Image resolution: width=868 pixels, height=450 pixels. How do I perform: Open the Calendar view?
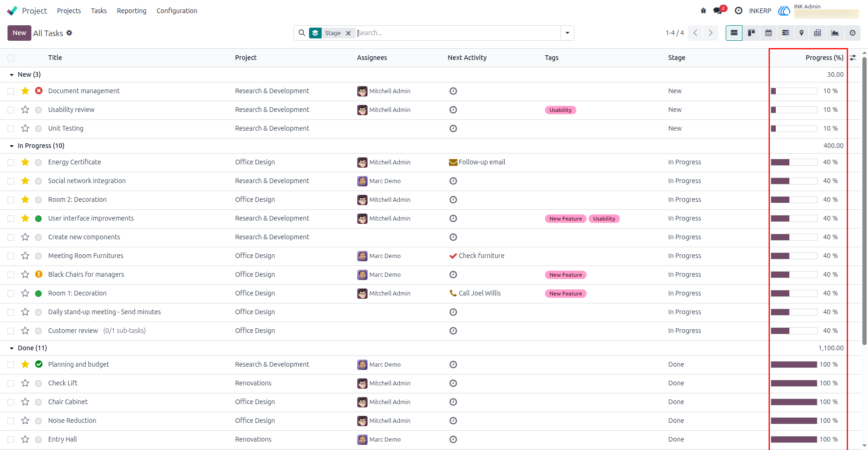(768, 33)
